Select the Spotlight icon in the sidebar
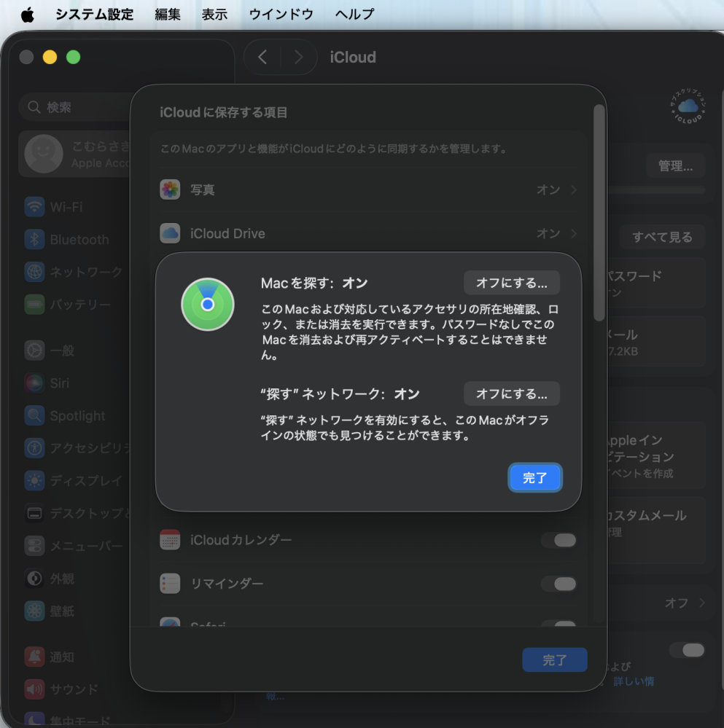 point(34,415)
